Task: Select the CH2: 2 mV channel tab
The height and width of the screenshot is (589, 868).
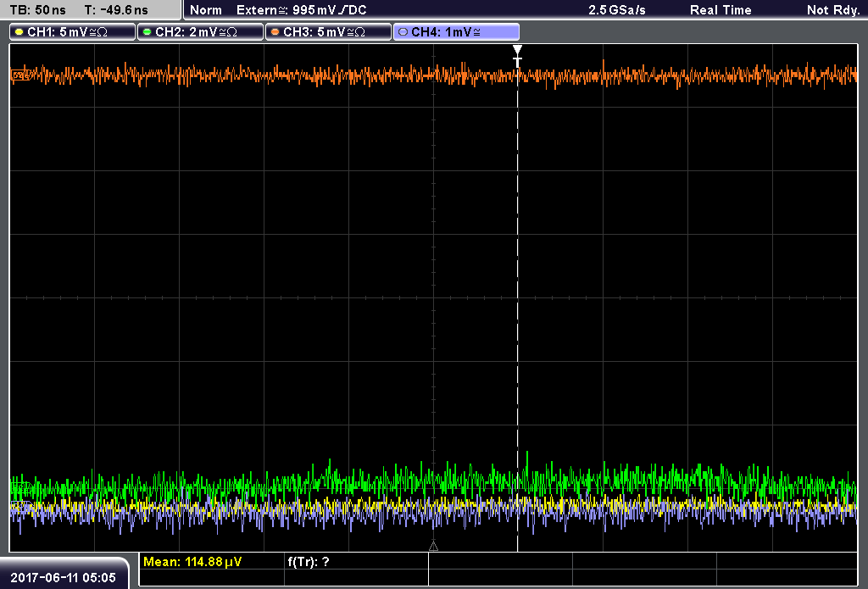Action: coord(200,32)
